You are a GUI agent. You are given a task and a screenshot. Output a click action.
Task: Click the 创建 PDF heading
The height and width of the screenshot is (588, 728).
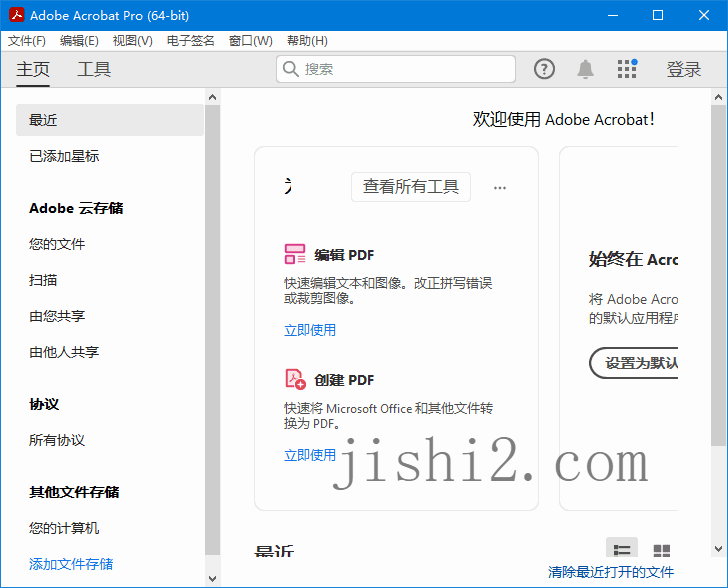coord(344,380)
